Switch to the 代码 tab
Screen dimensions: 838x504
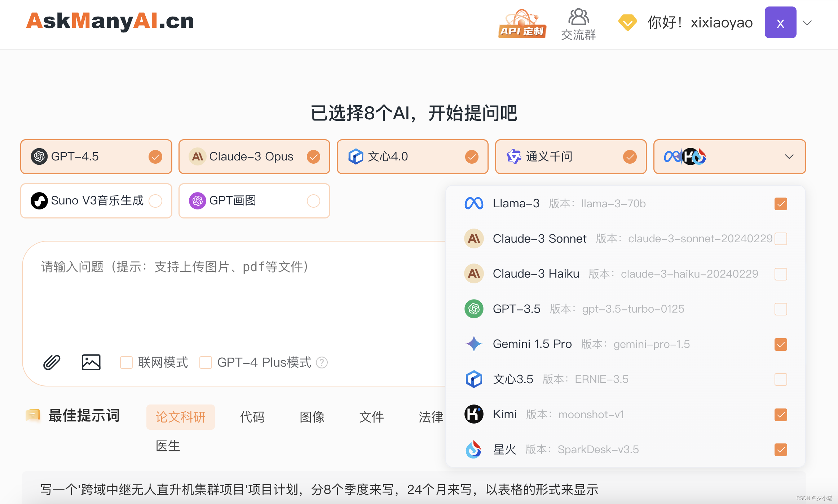point(252,417)
